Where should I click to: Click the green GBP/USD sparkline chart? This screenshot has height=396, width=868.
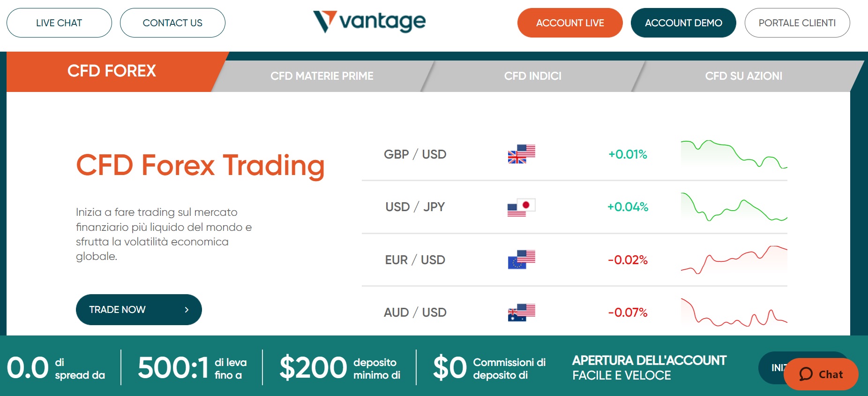pyautogui.click(x=733, y=153)
